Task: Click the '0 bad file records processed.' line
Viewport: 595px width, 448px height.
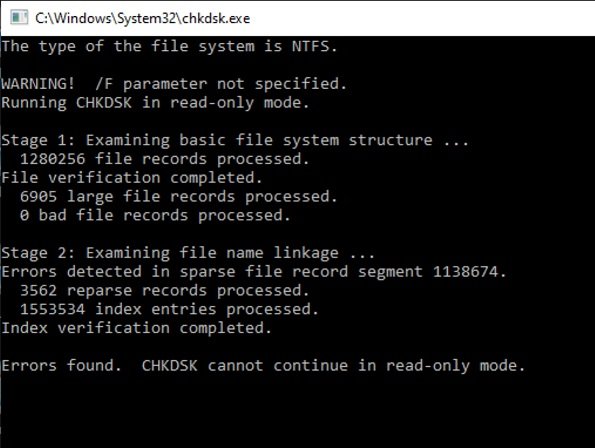Action: [x=155, y=215]
